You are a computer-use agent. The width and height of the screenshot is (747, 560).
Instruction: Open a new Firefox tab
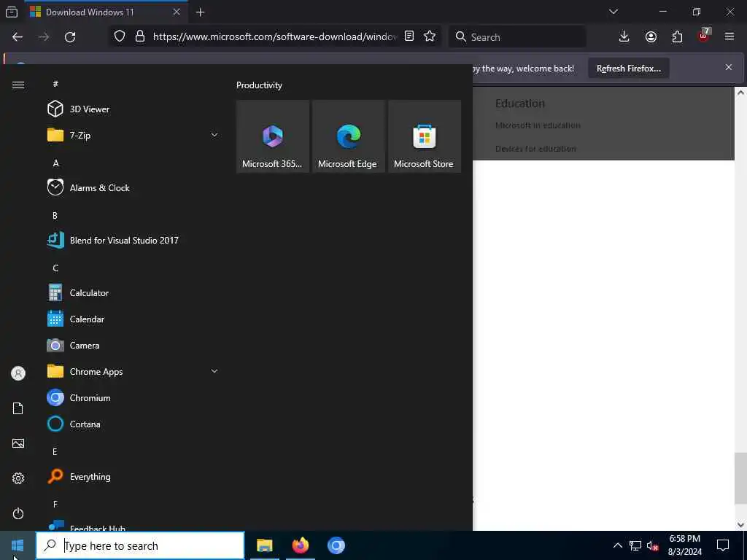click(x=201, y=12)
